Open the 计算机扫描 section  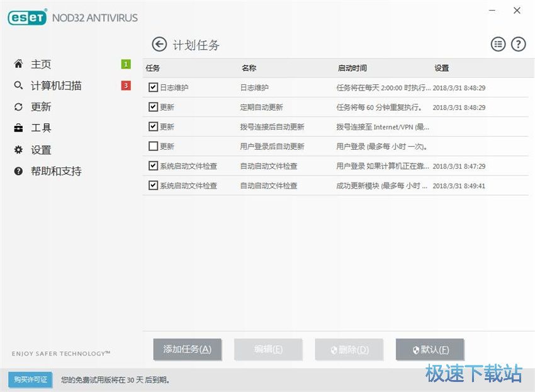tap(56, 86)
